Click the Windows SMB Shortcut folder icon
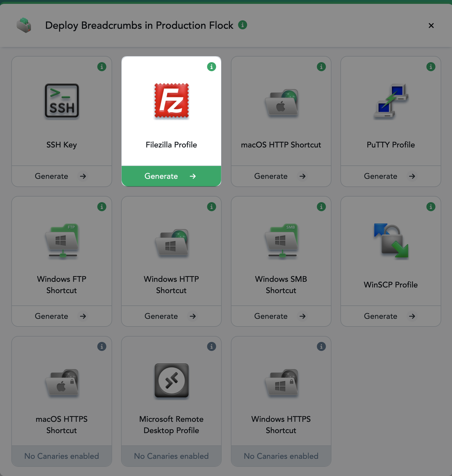Image resolution: width=452 pixels, height=476 pixels. pos(281,241)
